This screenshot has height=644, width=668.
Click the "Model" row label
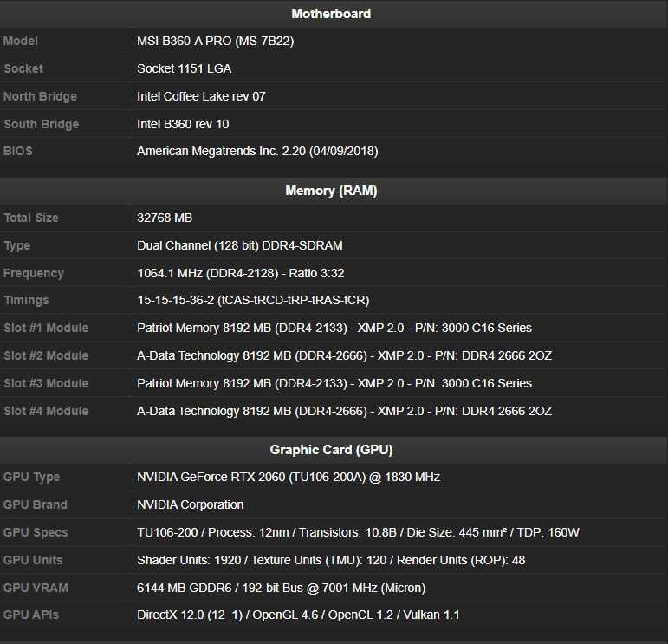(21, 42)
